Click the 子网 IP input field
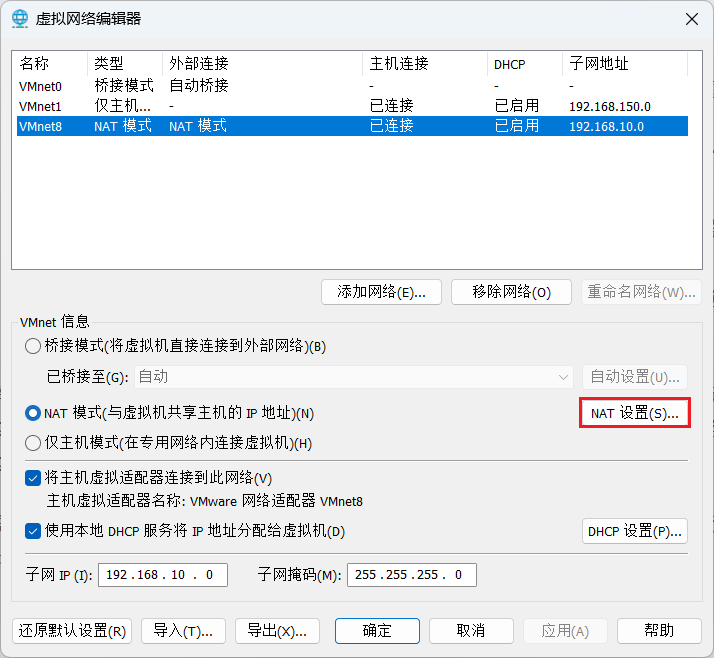The width and height of the screenshot is (714, 658). point(163,575)
